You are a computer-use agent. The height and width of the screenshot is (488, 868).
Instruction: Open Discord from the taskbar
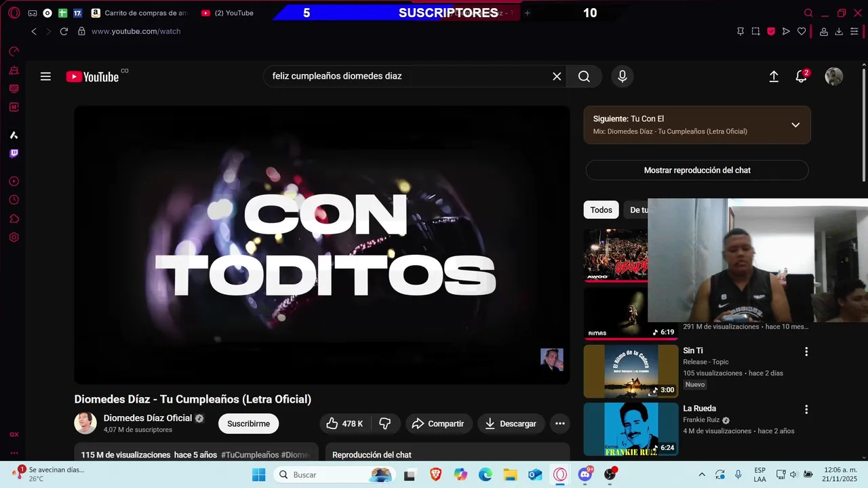click(x=585, y=475)
